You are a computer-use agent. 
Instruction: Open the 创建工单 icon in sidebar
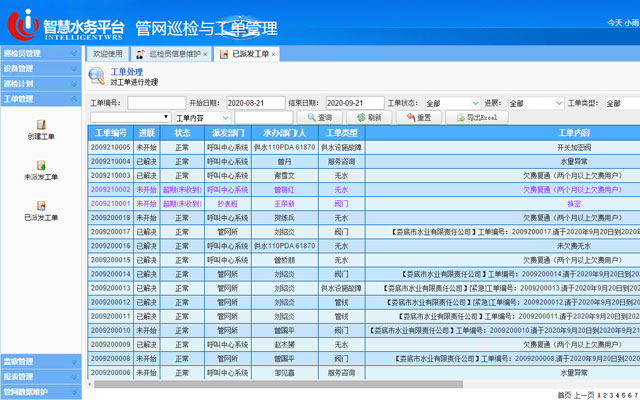[41, 125]
